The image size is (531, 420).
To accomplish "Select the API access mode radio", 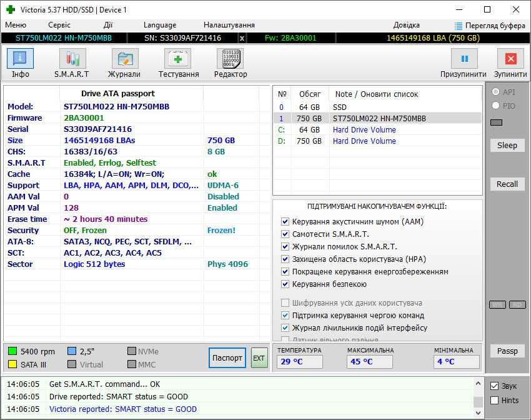I will (x=496, y=92).
